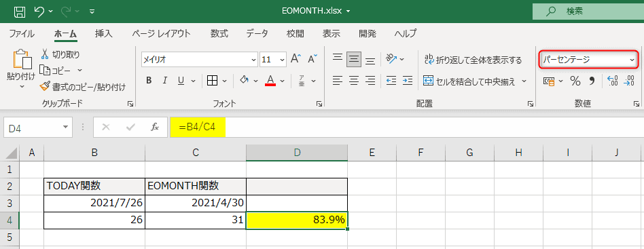Toggle Underline formatting
The width and height of the screenshot is (644, 249).
click(181, 81)
